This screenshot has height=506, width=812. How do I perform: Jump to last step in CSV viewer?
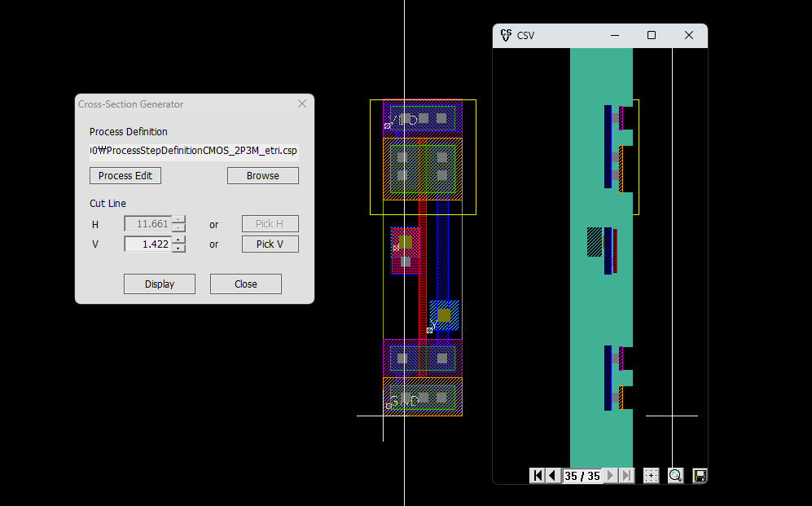(626, 475)
